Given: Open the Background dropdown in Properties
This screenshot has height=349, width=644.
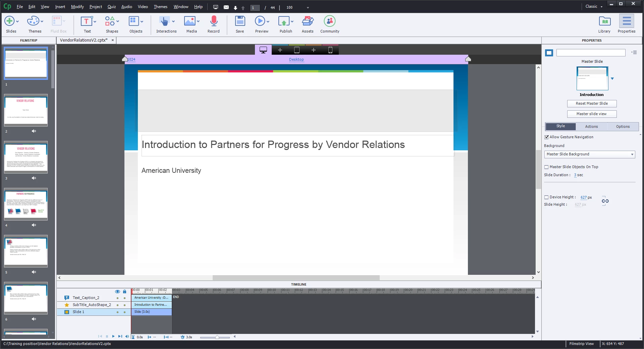Looking at the screenshot, I should click(x=590, y=154).
